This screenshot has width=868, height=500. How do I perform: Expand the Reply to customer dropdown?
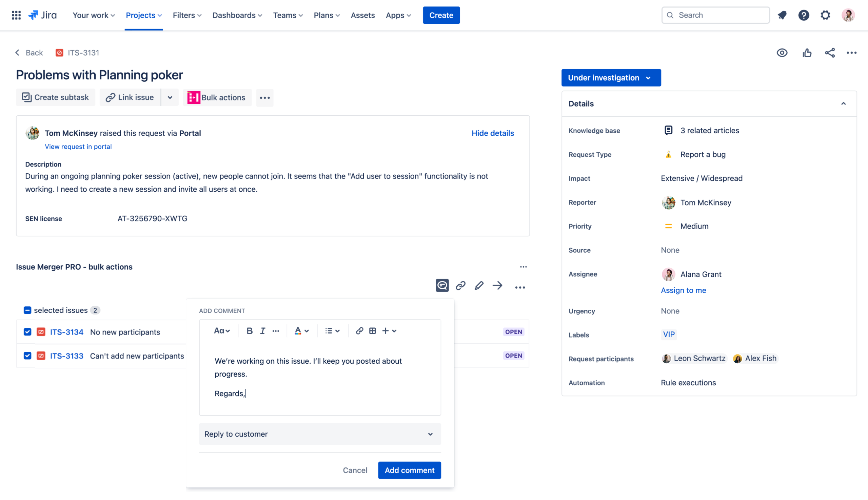coord(319,434)
